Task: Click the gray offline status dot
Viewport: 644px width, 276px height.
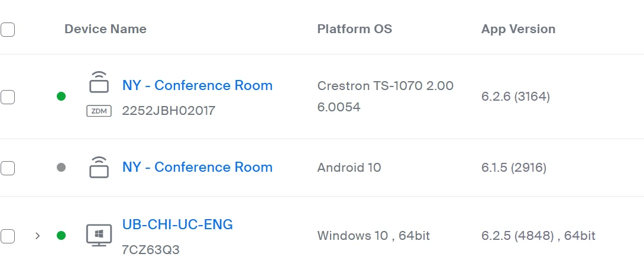Action: (x=61, y=168)
